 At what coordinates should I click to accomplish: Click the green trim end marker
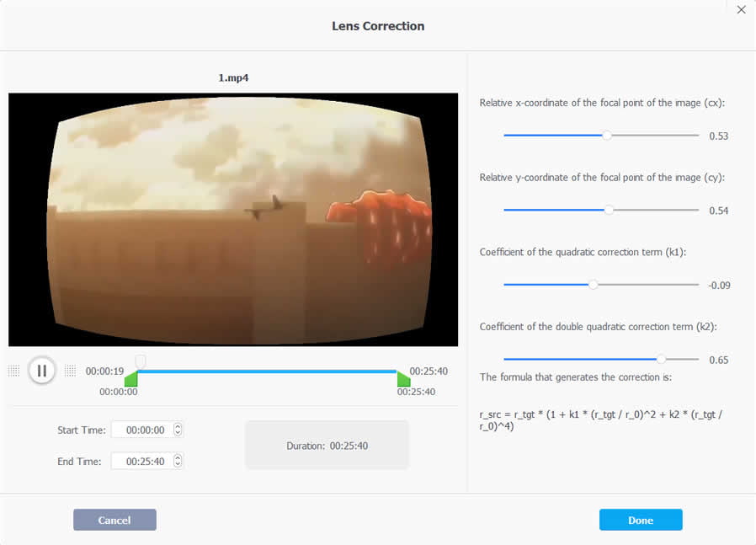click(x=403, y=380)
